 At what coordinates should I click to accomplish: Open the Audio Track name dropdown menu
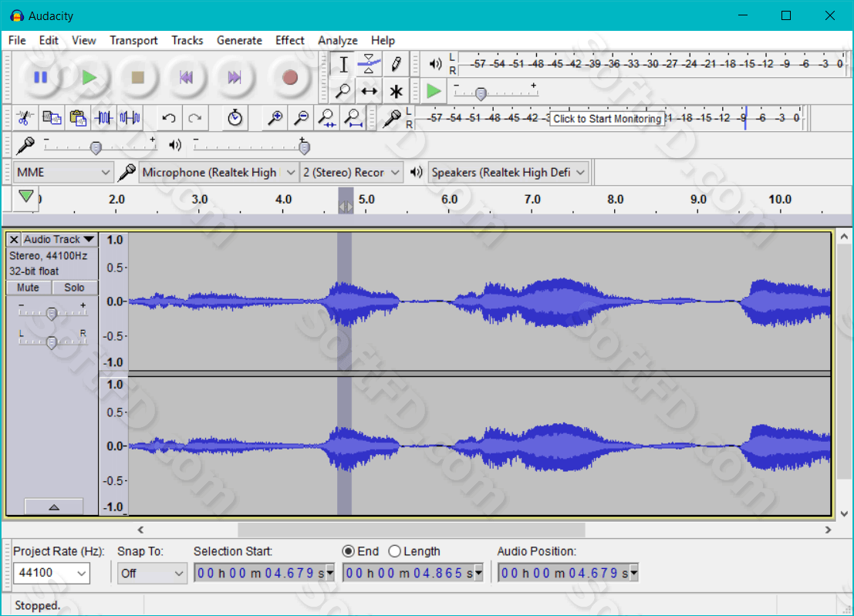(x=59, y=240)
